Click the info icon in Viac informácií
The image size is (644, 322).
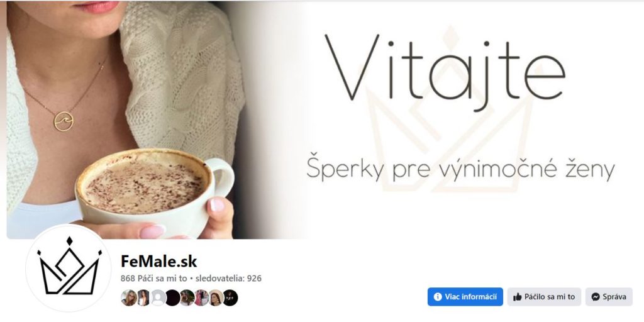(438, 297)
